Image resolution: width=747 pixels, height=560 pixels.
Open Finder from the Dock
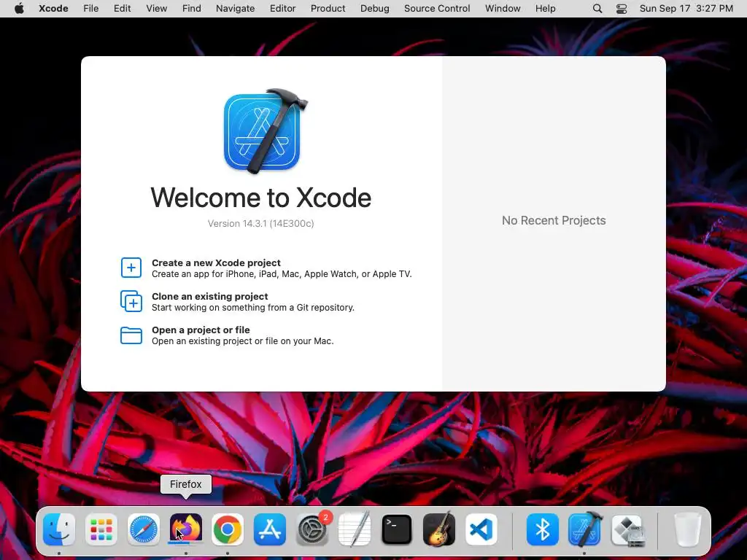pos(59,529)
